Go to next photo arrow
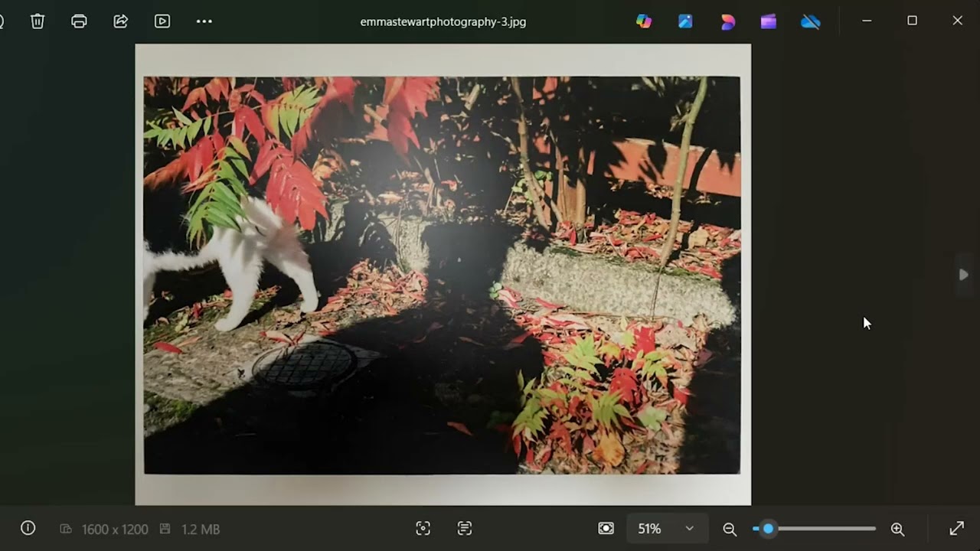The height and width of the screenshot is (551, 980). (964, 275)
